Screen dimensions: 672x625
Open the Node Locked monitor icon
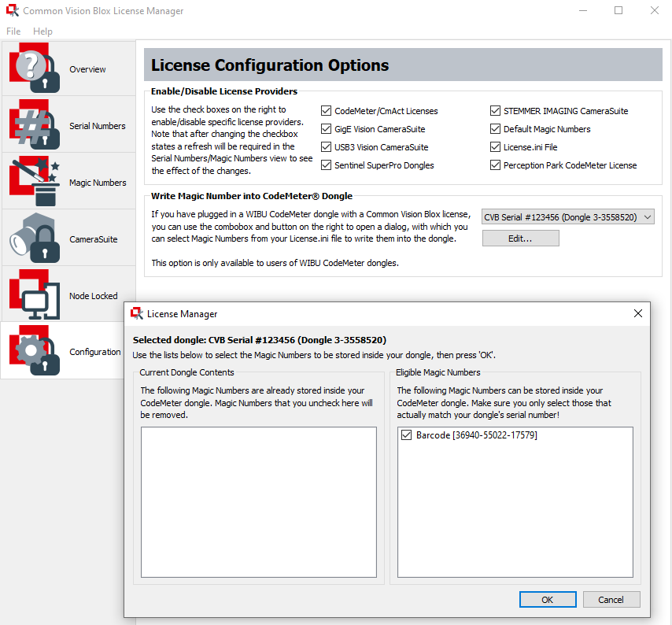click(x=34, y=295)
